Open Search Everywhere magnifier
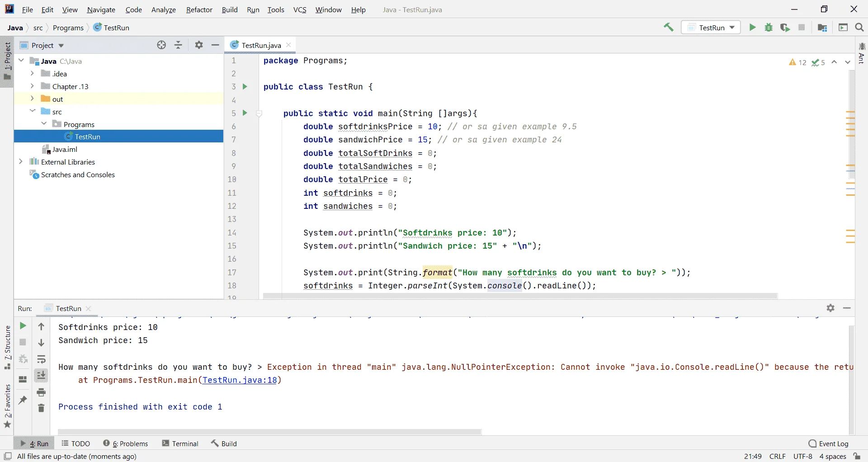Viewport: 868px width, 462px height. (859, 28)
